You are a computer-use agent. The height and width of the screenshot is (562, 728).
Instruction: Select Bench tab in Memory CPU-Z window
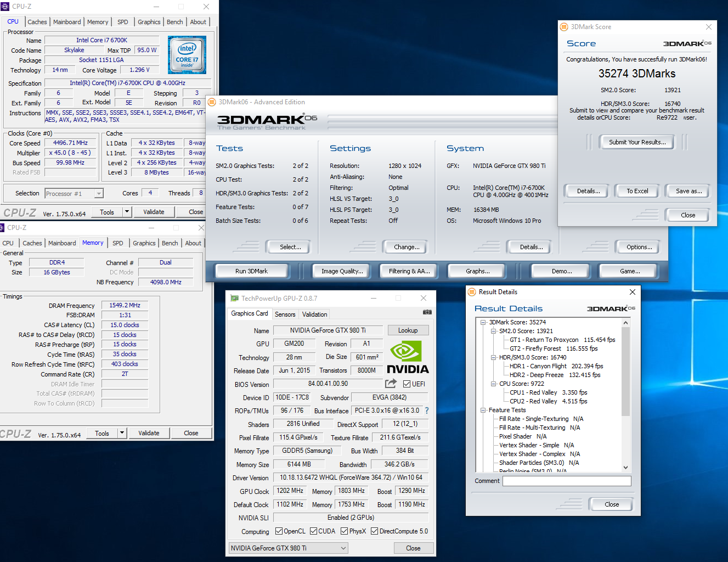click(x=170, y=243)
